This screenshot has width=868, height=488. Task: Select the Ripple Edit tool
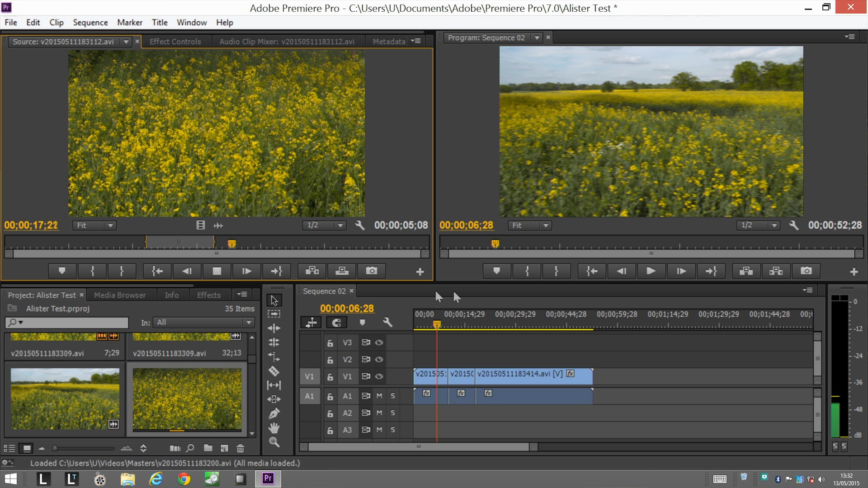[x=274, y=328]
